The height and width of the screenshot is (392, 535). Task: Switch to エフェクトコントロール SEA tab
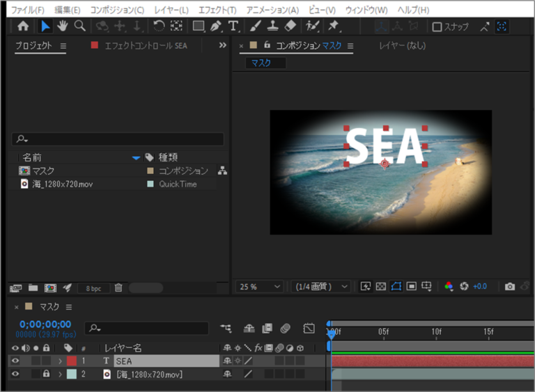tap(145, 45)
